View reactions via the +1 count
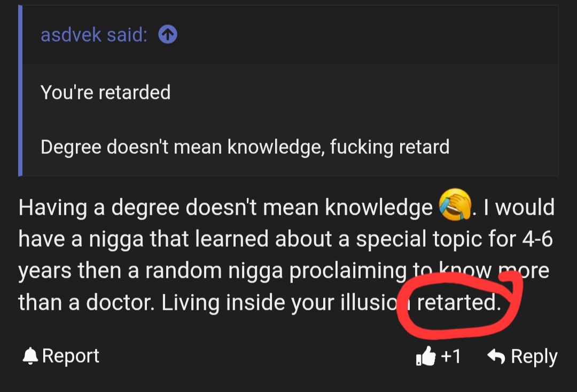This screenshot has width=577, height=392. (450, 356)
